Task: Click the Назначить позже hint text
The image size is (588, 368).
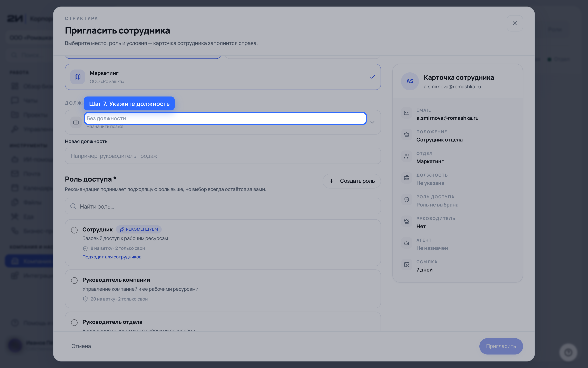Action: tap(105, 127)
